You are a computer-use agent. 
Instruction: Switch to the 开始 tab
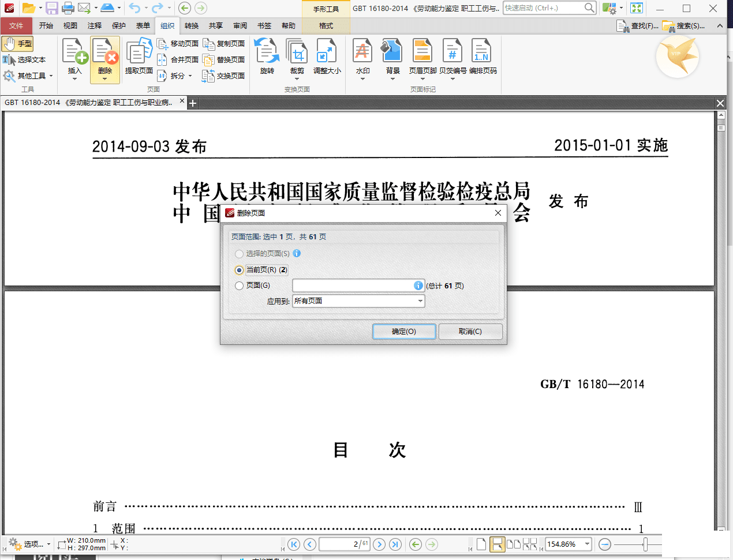pos(46,26)
